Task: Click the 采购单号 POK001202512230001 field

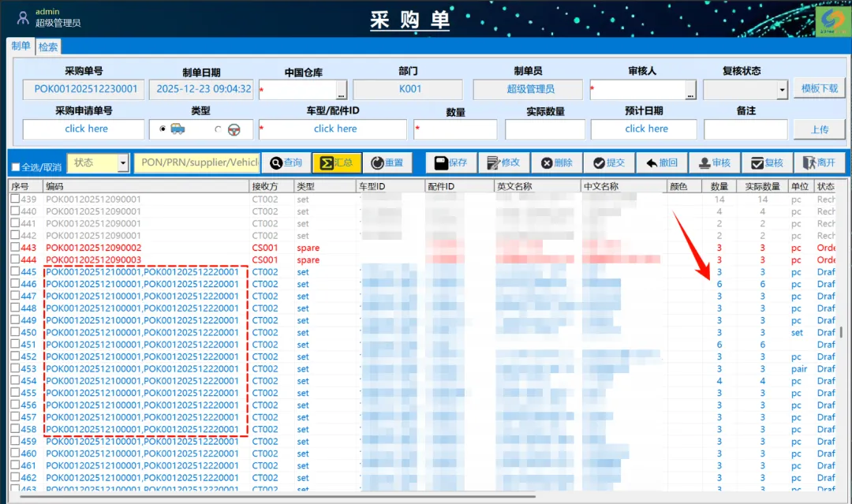Action: (x=84, y=89)
